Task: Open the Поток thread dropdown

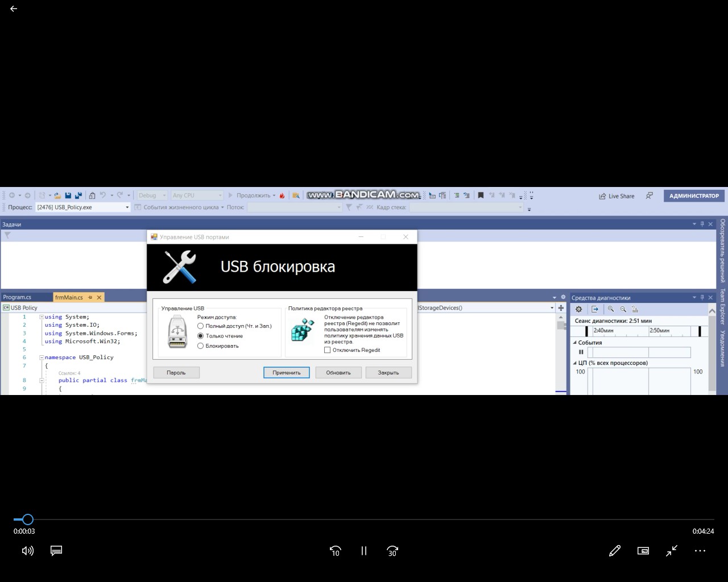Action: point(295,207)
